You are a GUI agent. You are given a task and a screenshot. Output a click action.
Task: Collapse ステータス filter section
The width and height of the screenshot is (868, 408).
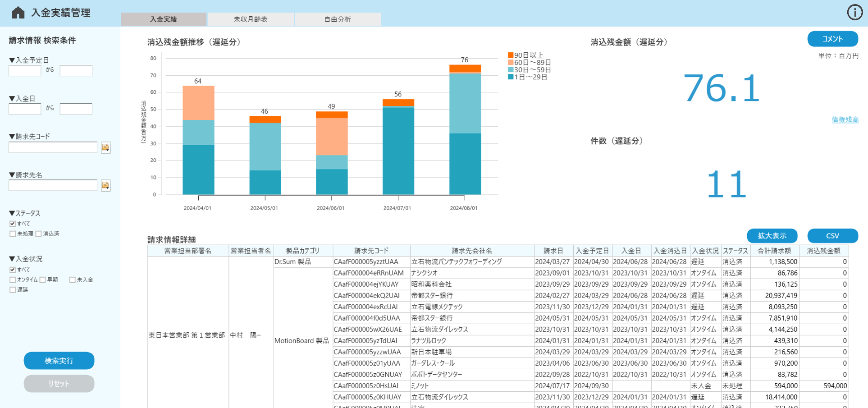pos(12,213)
